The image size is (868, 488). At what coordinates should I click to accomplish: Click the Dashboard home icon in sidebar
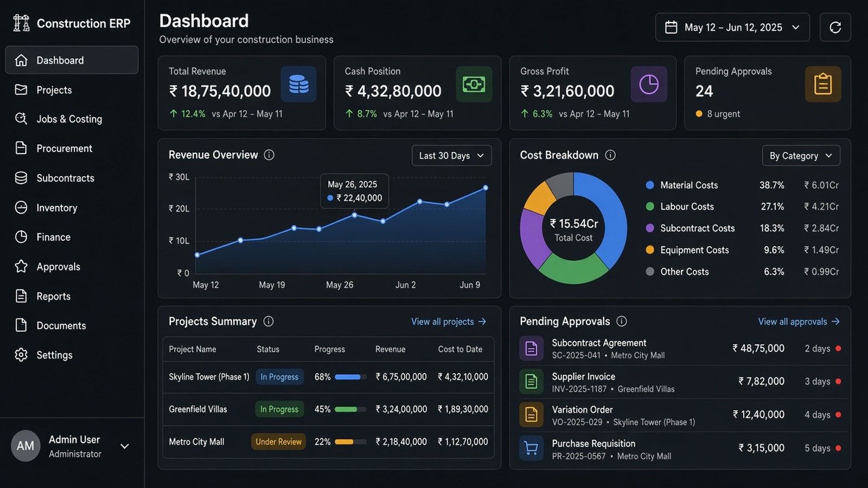coord(21,60)
